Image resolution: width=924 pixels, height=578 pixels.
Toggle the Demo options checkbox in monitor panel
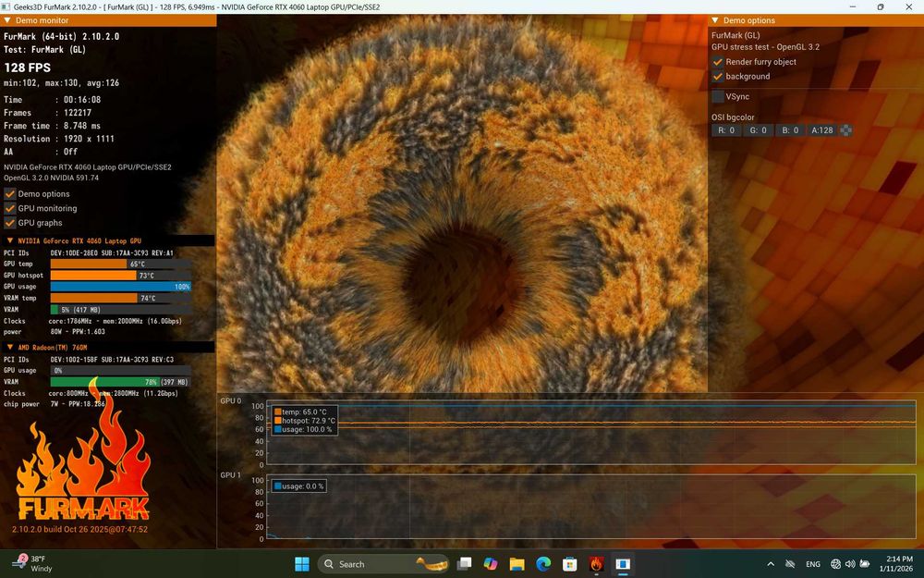[x=10, y=193]
